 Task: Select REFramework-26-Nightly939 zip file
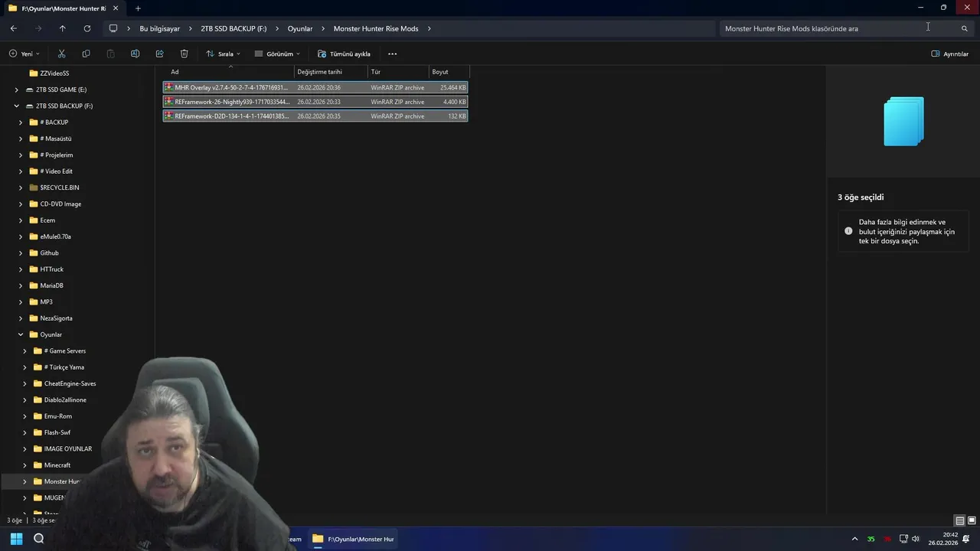point(315,102)
